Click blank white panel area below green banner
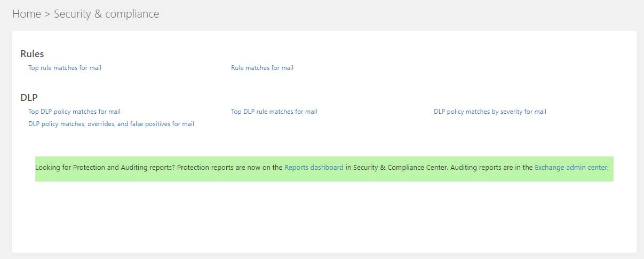The image size is (644, 259). pyautogui.click(x=320, y=219)
